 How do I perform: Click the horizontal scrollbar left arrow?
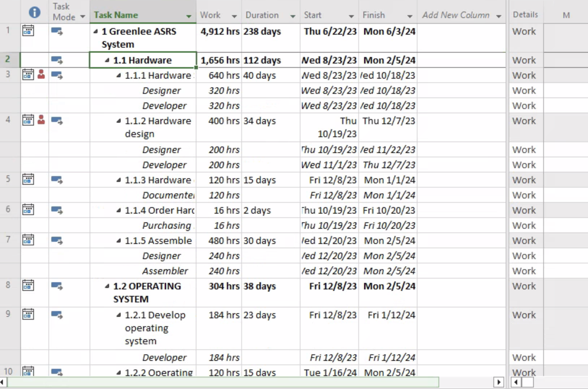click(2, 382)
